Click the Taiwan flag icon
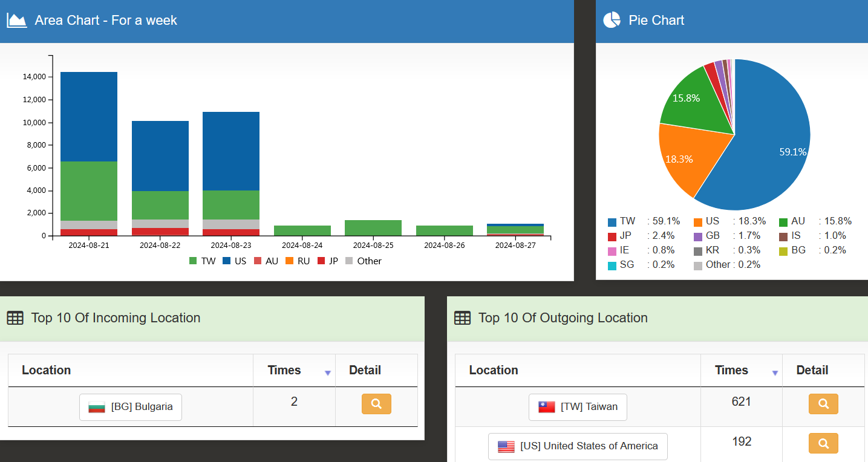 pyautogui.click(x=547, y=407)
